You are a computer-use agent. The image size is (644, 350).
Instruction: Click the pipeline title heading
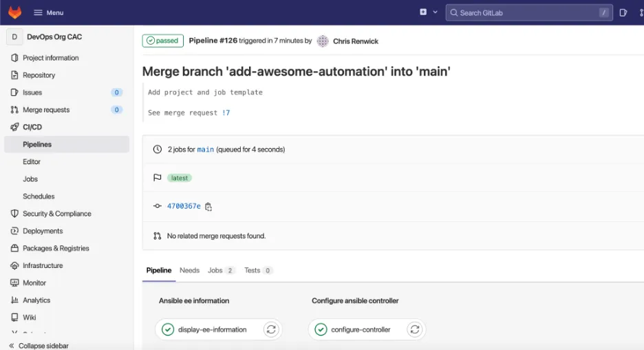click(x=296, y=72)
